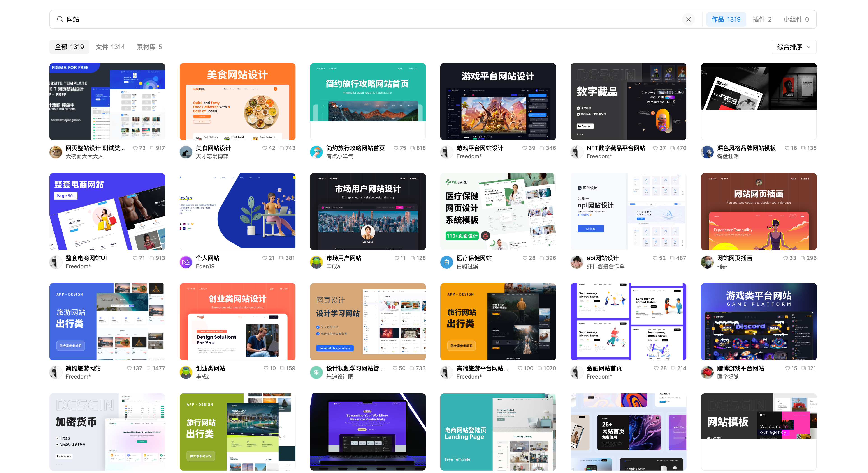The image size is (868, 473).
Task: Click copy icon beside 1070 count
Action: click(540, 368)
